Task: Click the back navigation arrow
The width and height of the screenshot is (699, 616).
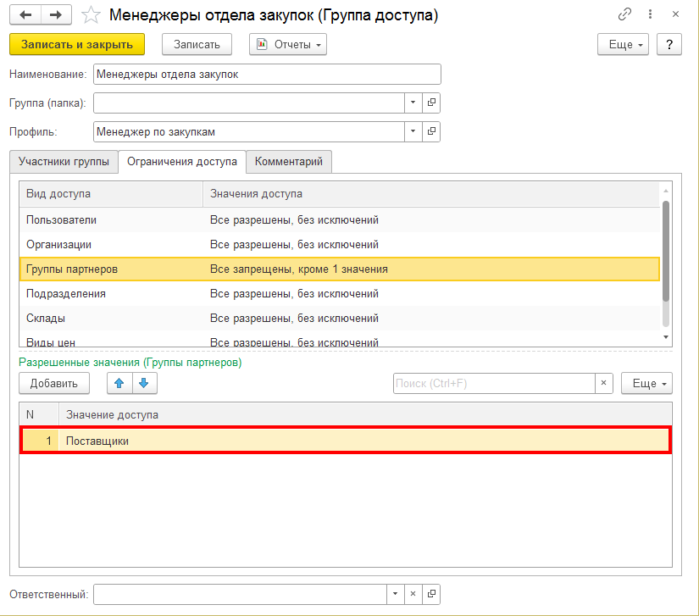Action: click(26, 15)
